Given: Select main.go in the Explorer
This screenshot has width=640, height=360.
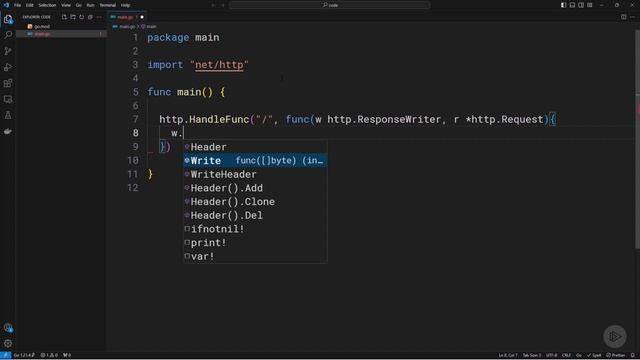Looking at the screenshot, I should click(61, 34).
